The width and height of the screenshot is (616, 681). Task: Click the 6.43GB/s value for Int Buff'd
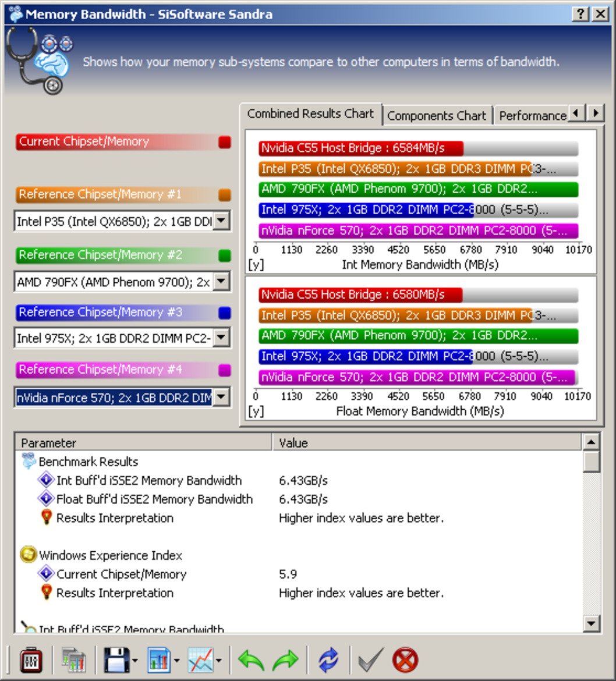[303, 480]
